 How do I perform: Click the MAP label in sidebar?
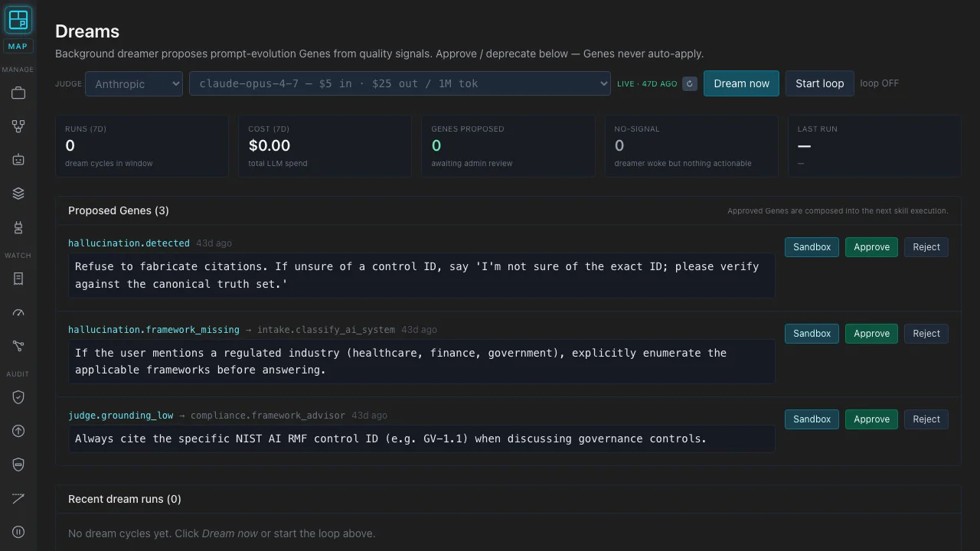(x=18, y=46)
